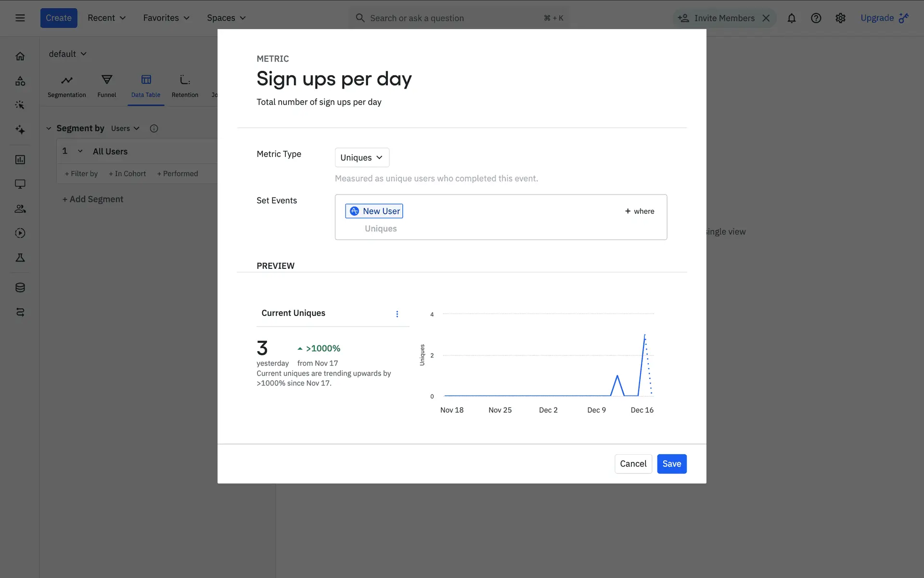Viewport: 924px width, 578px height.
Task: Click the home icon in sidebar
Action: [20, 56]
